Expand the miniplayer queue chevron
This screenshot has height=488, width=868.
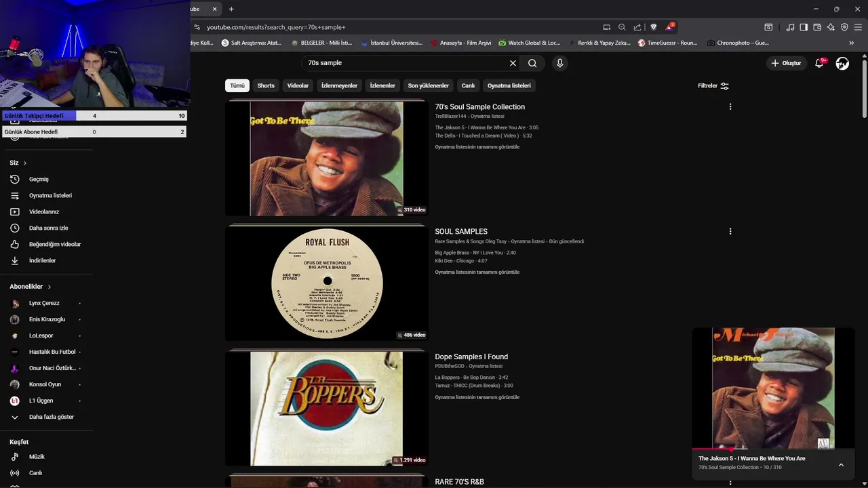pos(841,465)
